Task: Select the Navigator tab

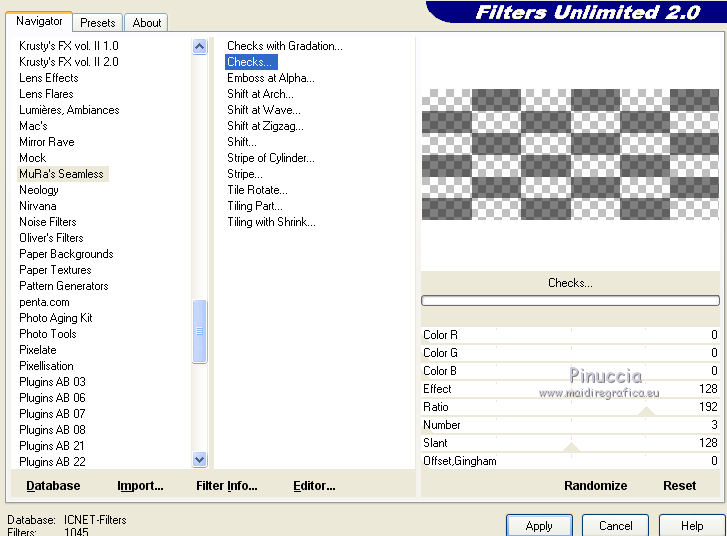Action: pyautogui.click(x=39, y=21)
